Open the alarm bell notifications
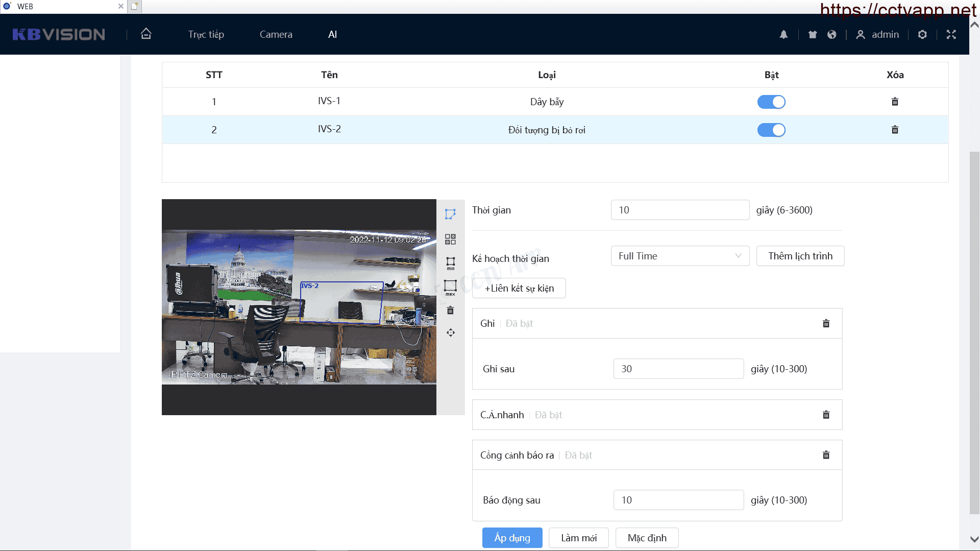The image size is (980, 551). click(x=783, y=34)
